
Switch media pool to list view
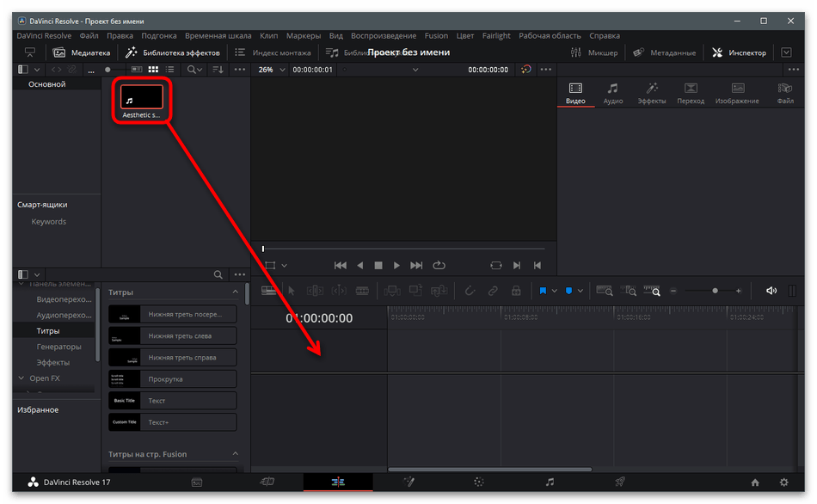pos(170,70)
